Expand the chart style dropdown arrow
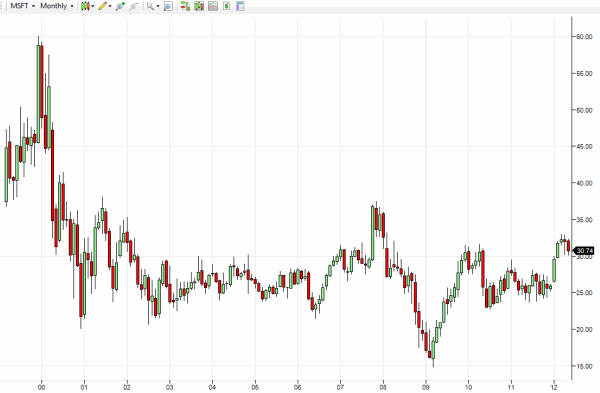Image resolution: width=600 pixels, height=393 pixels. [x=93, y=6]
